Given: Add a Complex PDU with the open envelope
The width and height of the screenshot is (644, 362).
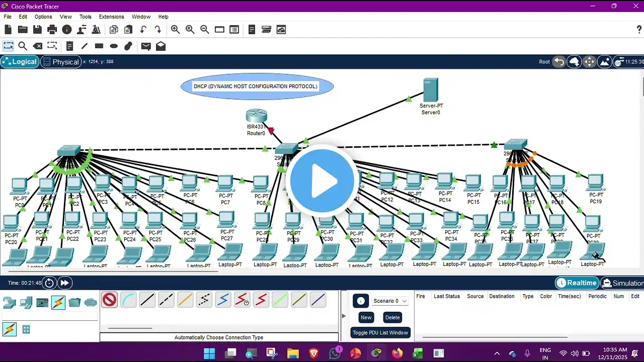Looking at the screenshot, I should (160, 46).
